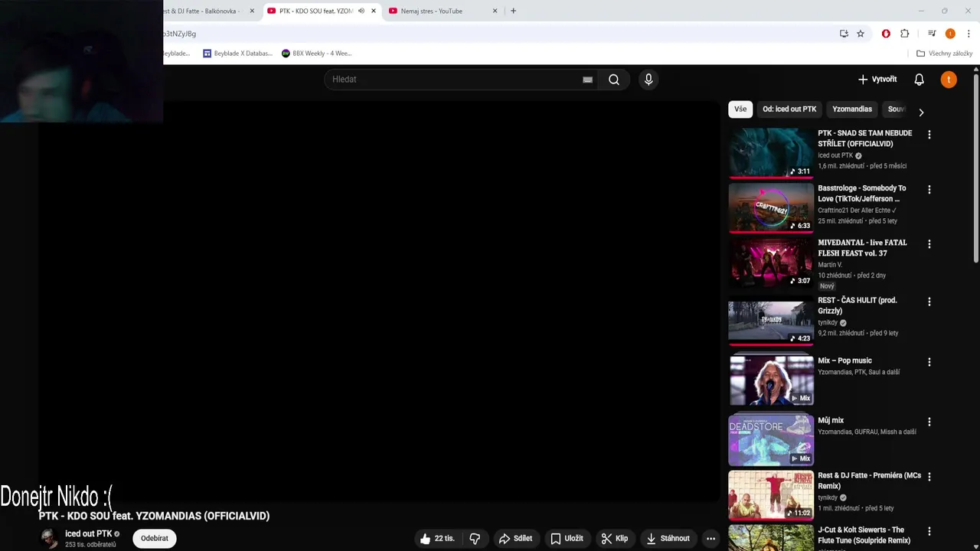Bookmark this page with star icon

pos(861,34)
